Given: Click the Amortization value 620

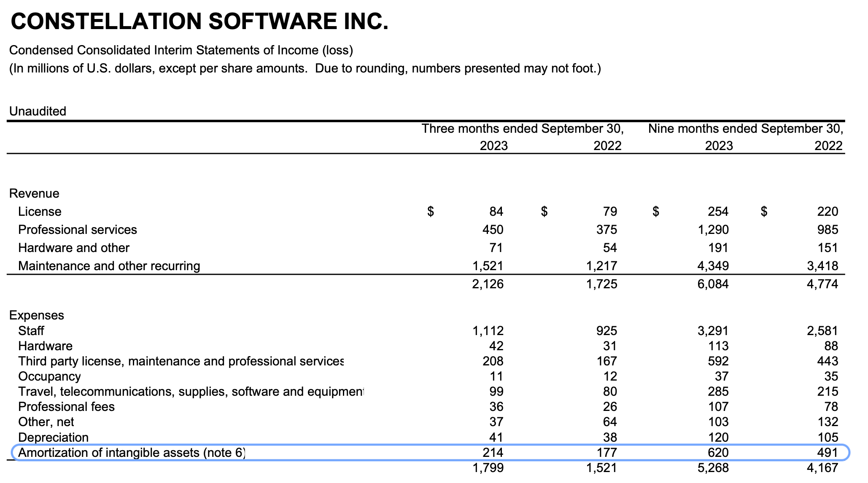Looking at the screenshot, I should (x=718, y=453).
